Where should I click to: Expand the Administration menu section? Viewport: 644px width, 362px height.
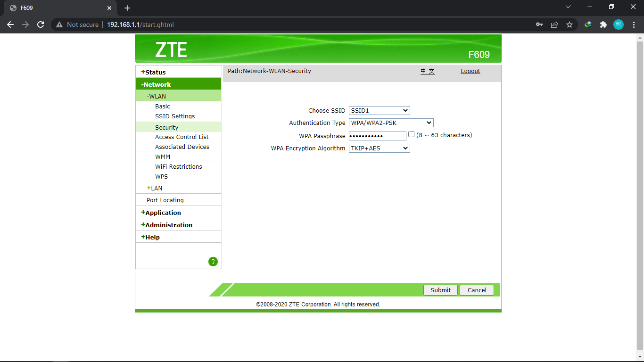167,225
